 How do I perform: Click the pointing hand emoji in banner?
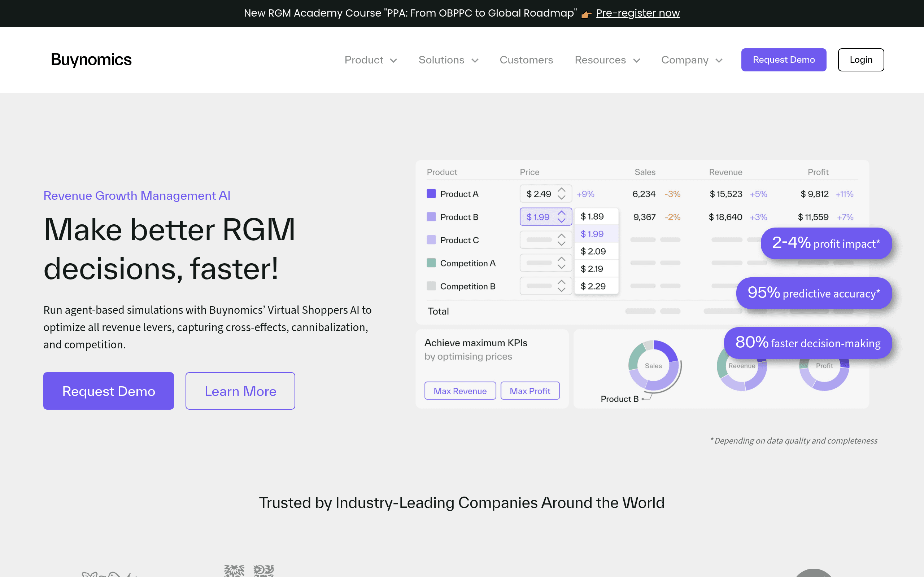(x=586, y=14)
